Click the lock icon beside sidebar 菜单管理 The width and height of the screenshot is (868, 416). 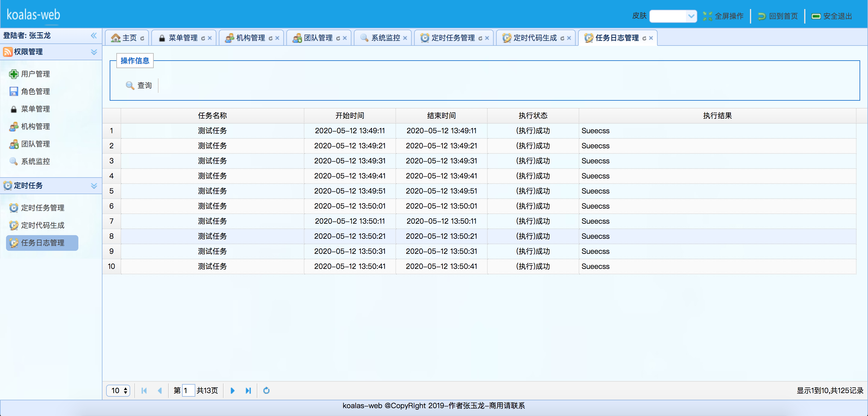(14, 109)
